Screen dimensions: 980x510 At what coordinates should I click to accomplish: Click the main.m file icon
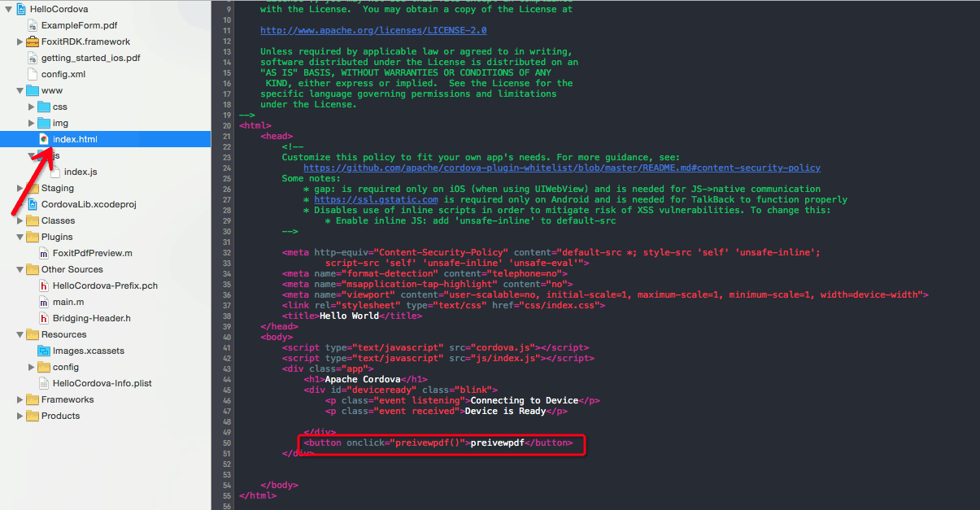click(x=44, y=302)
